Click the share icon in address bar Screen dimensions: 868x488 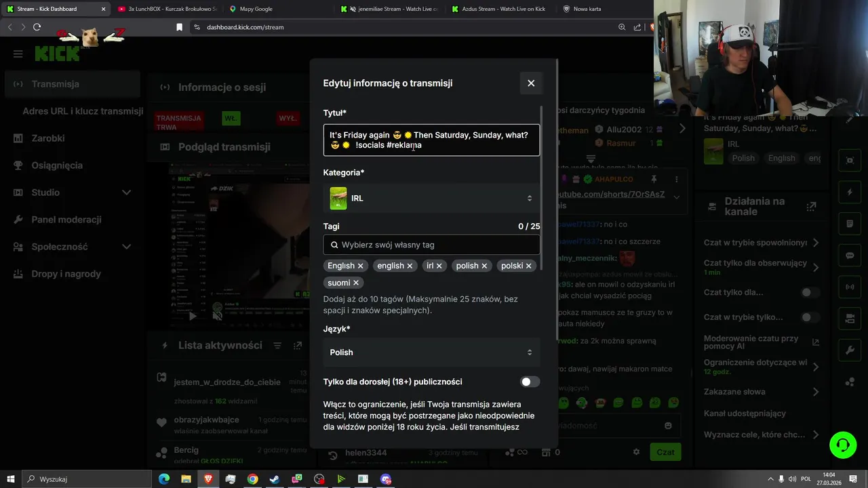coord(637,27)
